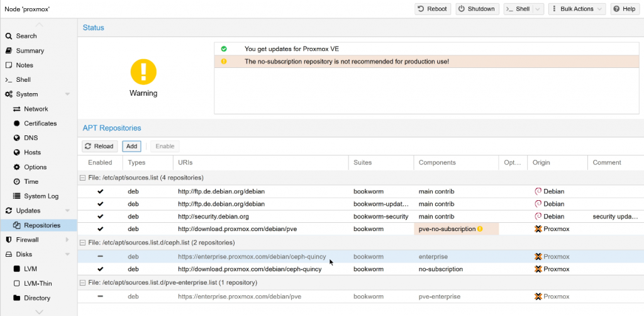The image size is (644, 316).
Task: Open the Bulk Actions dropdown
Action: point(577,9)
